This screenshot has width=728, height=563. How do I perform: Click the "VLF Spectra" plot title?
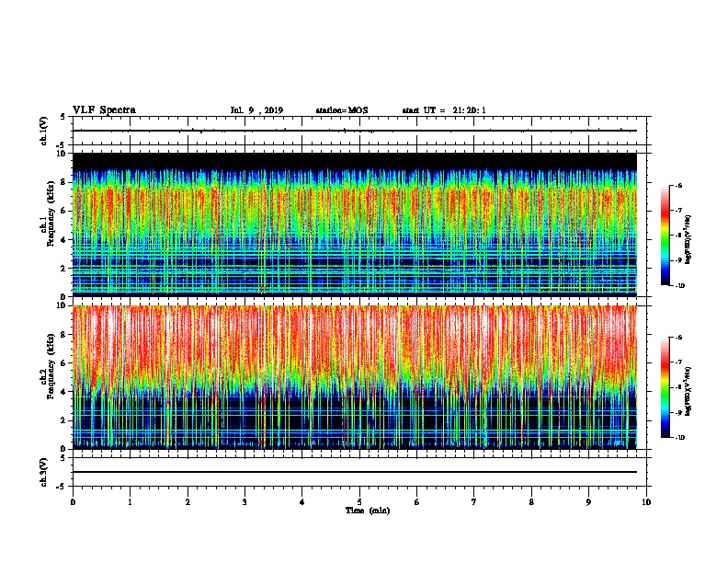pyautogui.click(x=104, y=110)
